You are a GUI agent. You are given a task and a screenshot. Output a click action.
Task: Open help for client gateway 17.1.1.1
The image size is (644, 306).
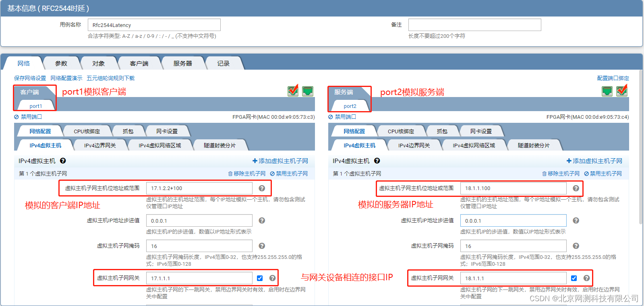272,278
